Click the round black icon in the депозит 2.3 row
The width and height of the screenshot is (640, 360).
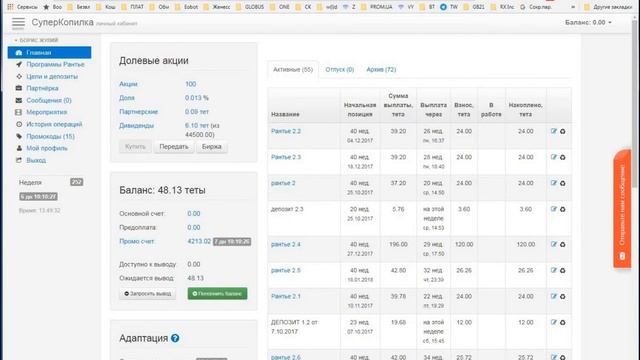(562, 209)
